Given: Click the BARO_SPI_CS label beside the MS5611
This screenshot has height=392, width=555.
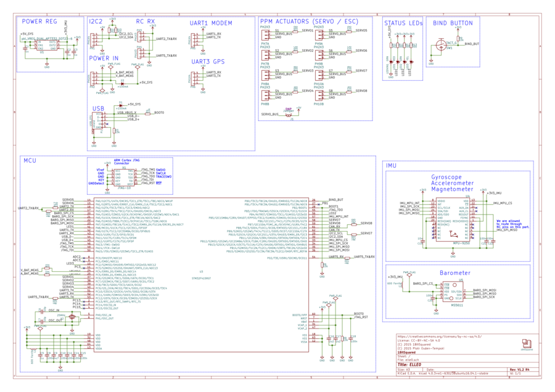Looking at the screenshot, I should (x=423, y=284).
